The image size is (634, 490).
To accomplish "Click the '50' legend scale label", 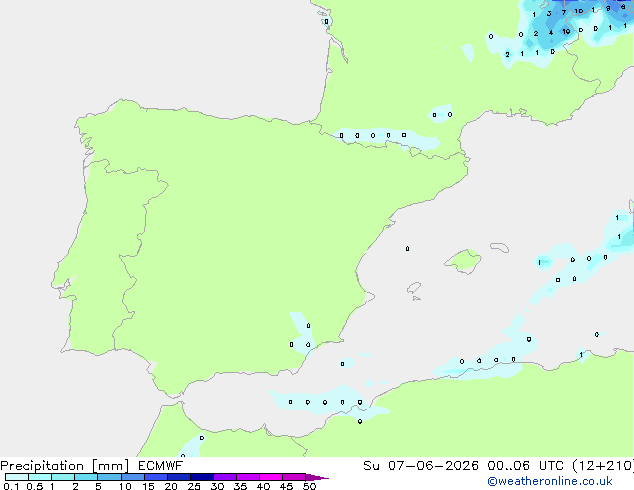I will [309, 486].
